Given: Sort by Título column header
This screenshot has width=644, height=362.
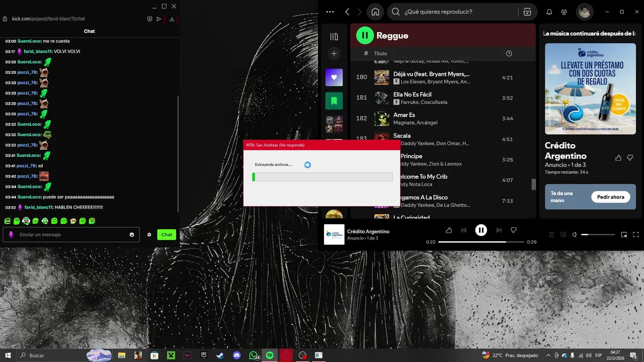Looking at the screenshot, I should click(x=380, y=53).
